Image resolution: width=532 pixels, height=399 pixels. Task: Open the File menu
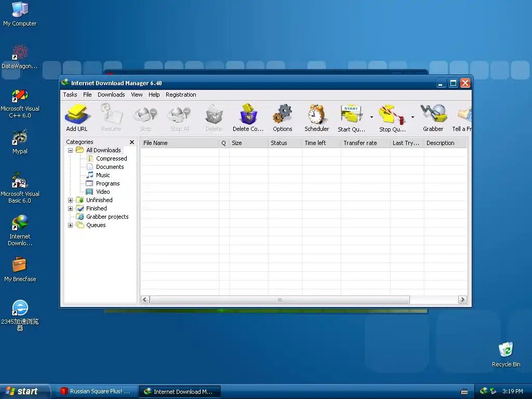(87, 95)
